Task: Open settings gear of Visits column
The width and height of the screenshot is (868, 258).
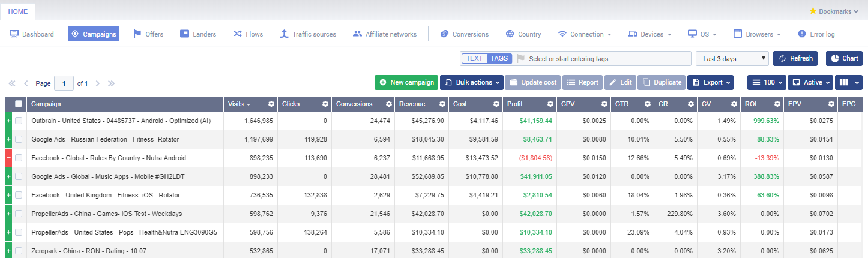Action: pos(271,104)
